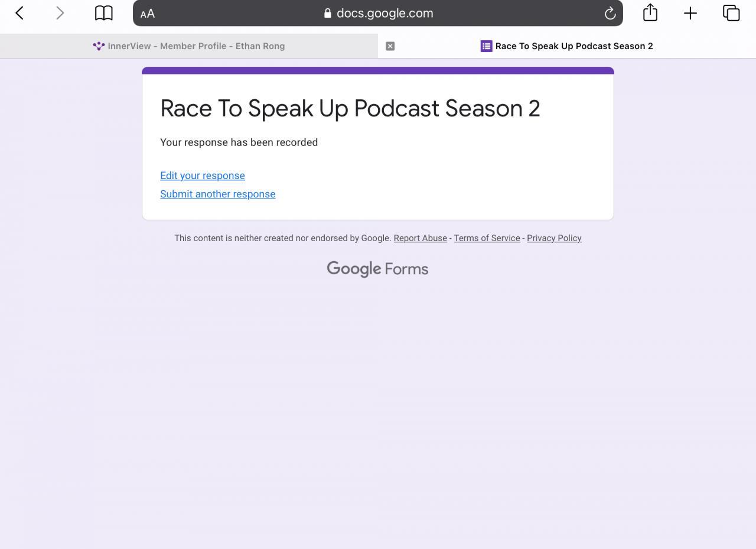The image size is (756, 549).
Task: Click Submit another response link
Action: click(x=217, y=194)
